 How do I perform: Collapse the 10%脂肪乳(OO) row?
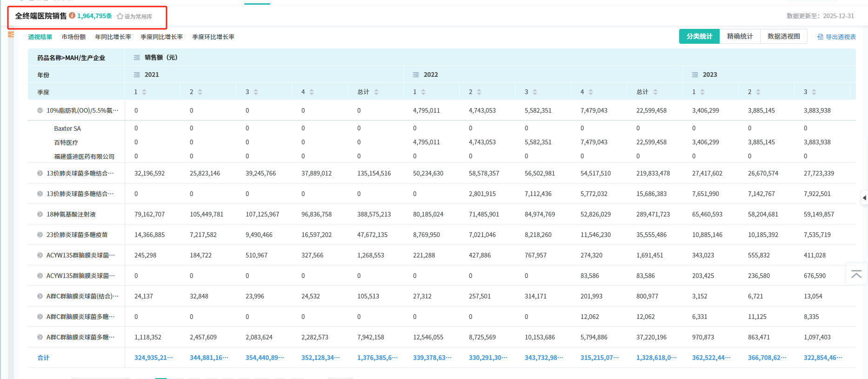(x=40, y=110)
